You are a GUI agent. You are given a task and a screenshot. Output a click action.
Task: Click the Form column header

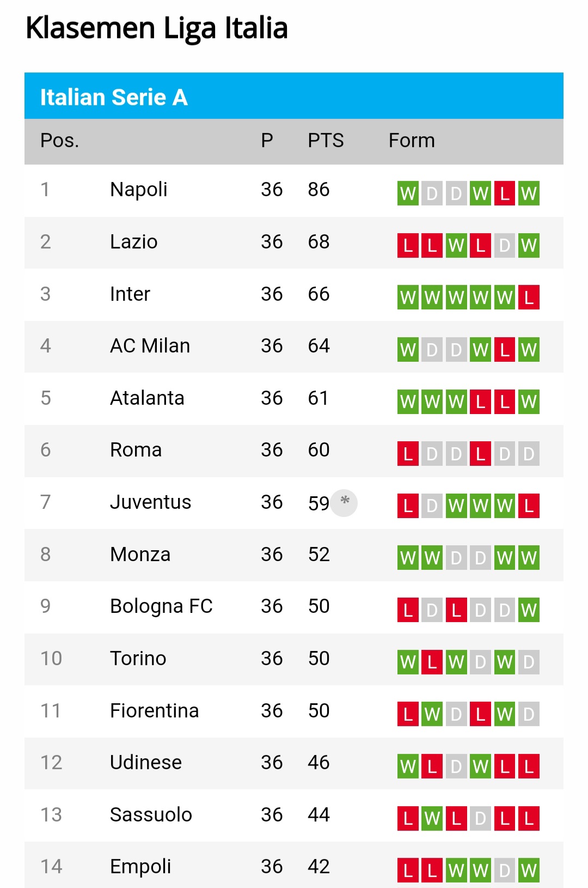point(412,141)
